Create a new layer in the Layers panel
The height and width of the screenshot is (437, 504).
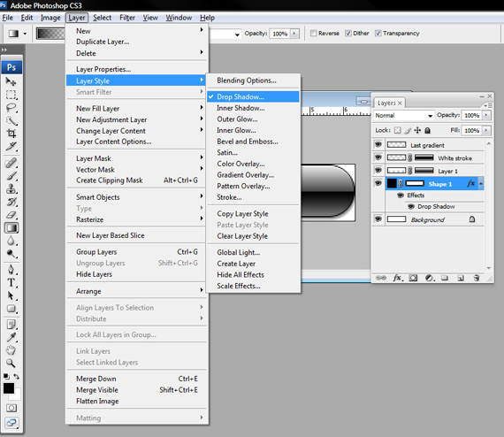tap(461, 278)
